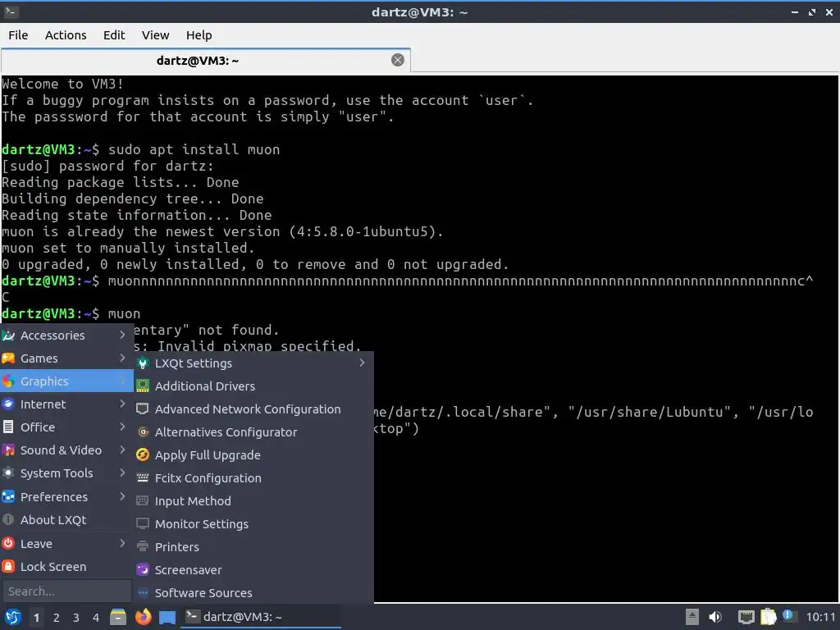Click the Printers icon
This screenshot has width=840, height=630.
[x=143, y=546]
